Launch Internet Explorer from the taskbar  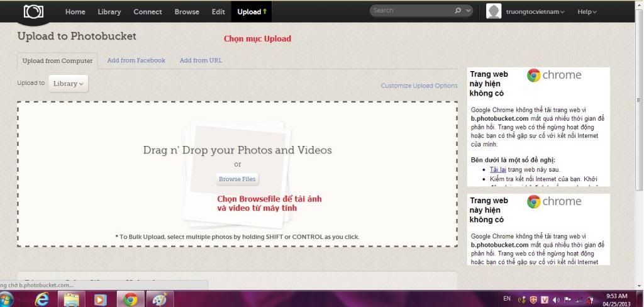pos(42,299)
